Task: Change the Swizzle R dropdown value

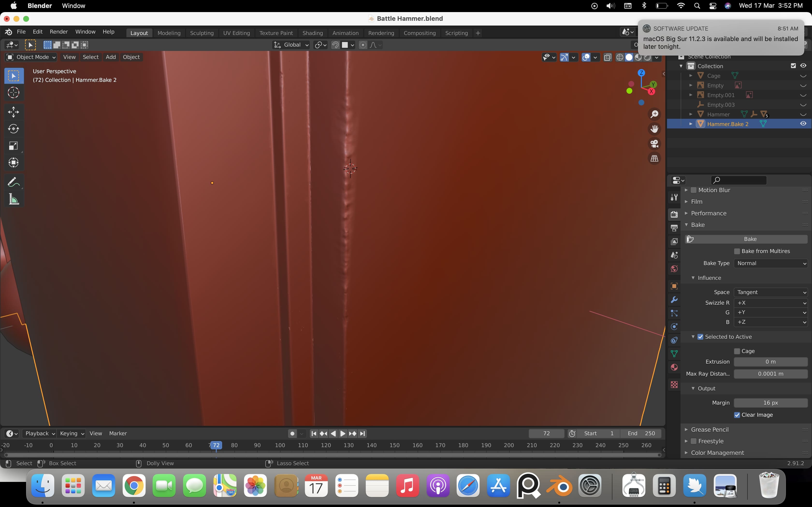Action: 770,303
